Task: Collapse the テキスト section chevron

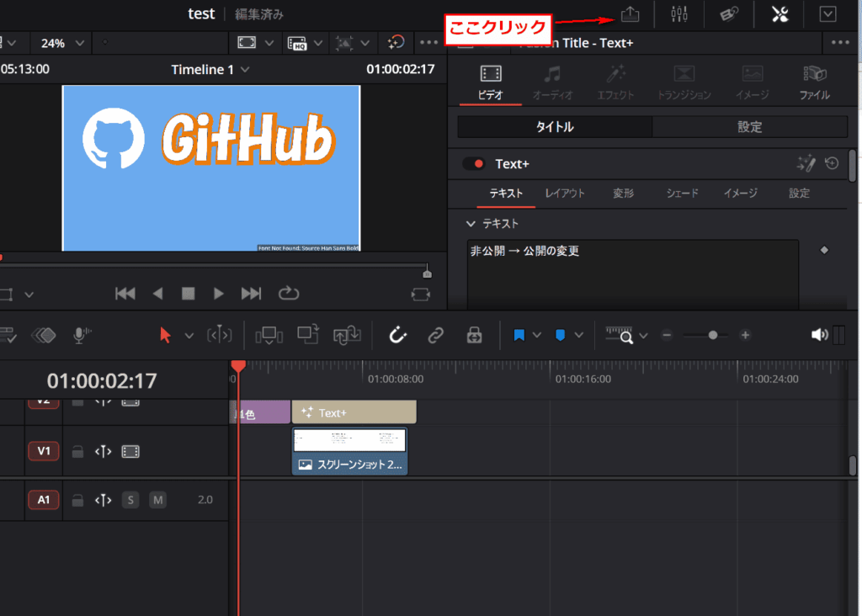Action: pos(471,224)
